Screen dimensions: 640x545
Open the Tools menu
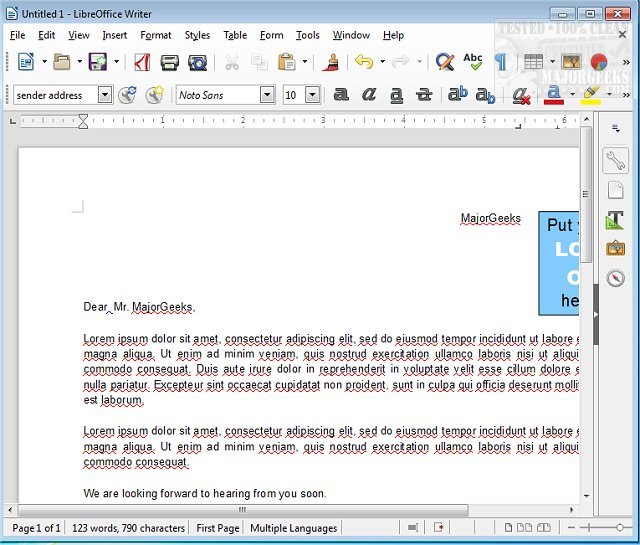[308, 36]
